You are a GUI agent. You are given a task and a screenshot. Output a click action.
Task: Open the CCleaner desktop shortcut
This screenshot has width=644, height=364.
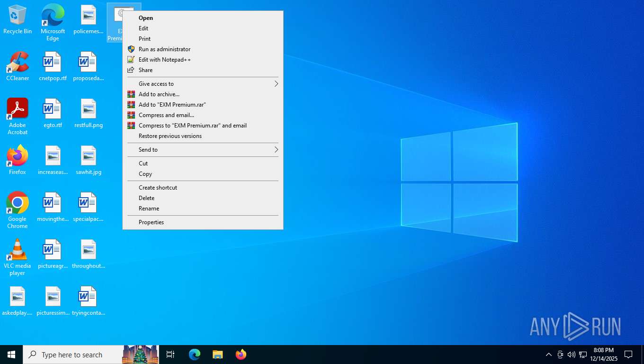[18, 66]
